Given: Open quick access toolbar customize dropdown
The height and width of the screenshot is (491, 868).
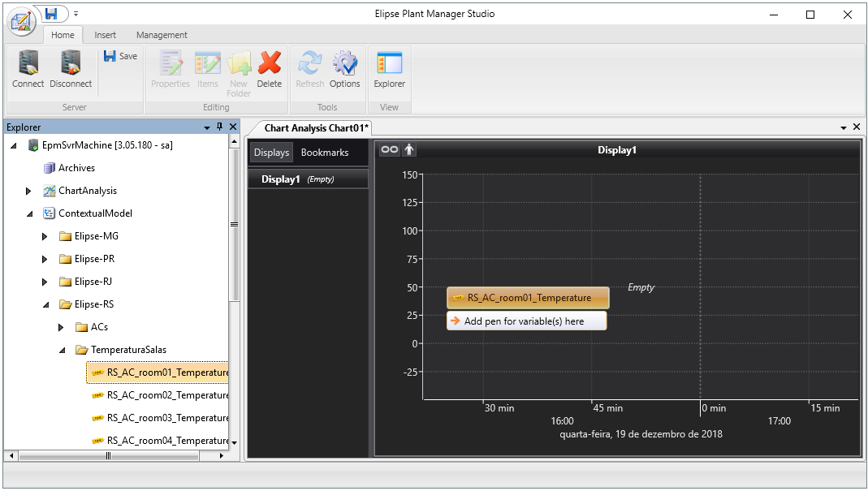Looking at the screenshot, I should click(x=76, y=14).
